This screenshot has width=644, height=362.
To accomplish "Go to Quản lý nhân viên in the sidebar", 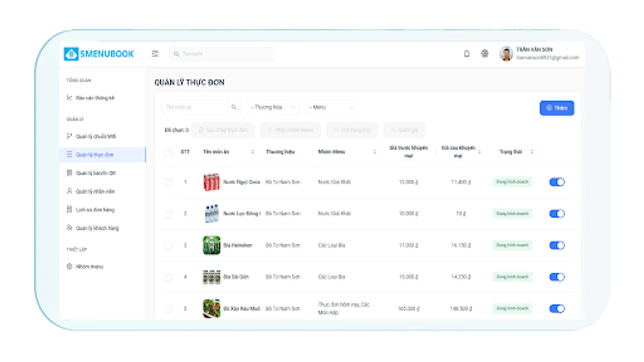I will (95, 191).
